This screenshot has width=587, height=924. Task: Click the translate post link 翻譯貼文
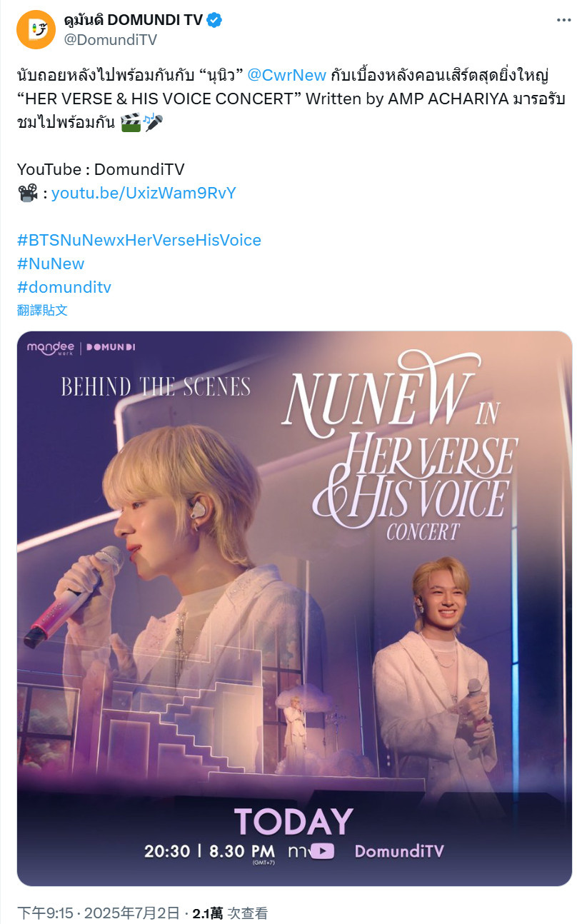tap(43, 310)
